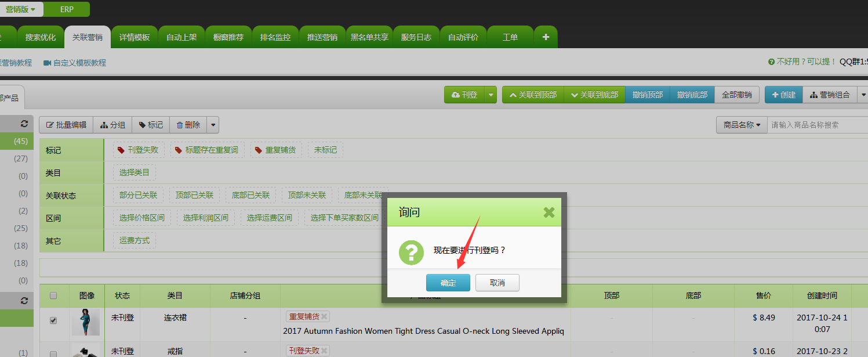
Task: Confirm the listing by clicking 确定
Action: [448, 283]
